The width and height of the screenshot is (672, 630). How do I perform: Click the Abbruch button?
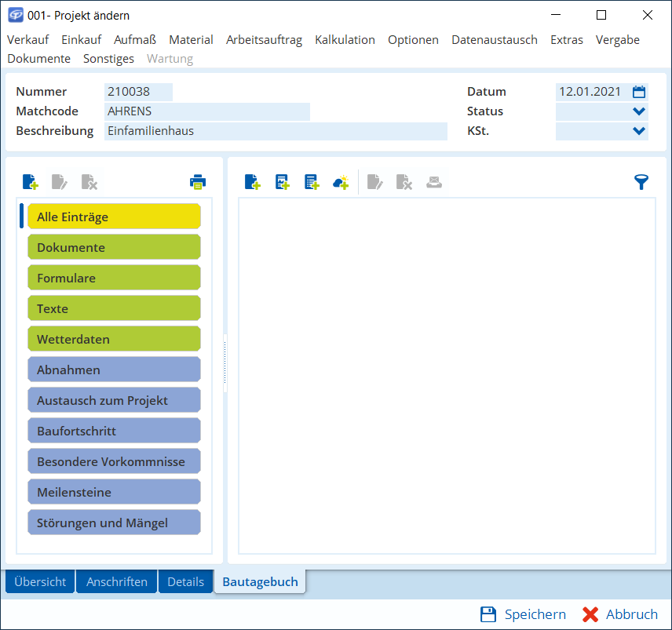[x=620, y=614]
